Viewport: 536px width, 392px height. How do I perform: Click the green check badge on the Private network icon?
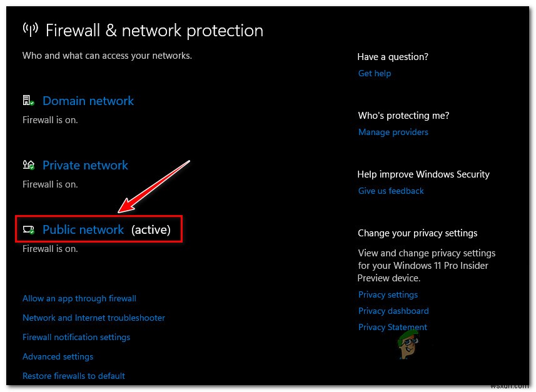tap(31, 169)
